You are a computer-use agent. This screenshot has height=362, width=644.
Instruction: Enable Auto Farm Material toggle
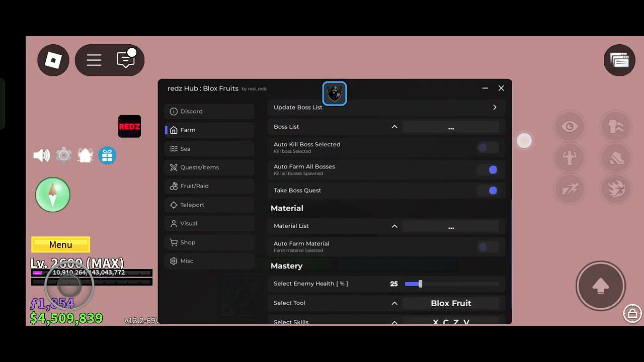coord(488,247)
